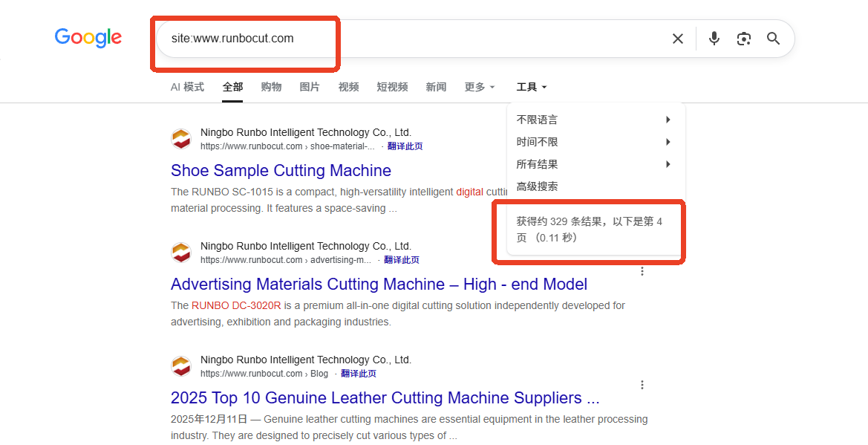The image size is (868, 445).
Task: Expand the 时间不限 time filter
Action: tap(595, 142)
